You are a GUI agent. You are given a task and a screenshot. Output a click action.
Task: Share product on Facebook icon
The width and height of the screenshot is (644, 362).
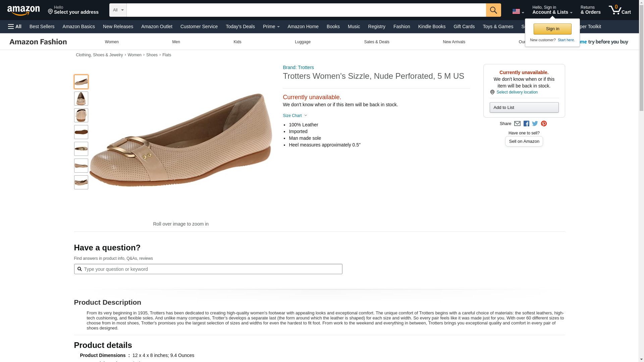(x=526, y=124)
